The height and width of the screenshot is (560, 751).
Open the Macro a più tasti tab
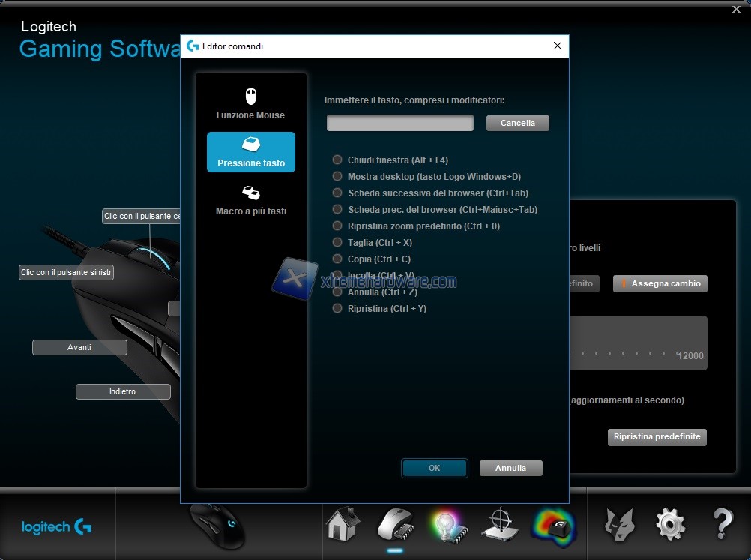click(251, 200)
